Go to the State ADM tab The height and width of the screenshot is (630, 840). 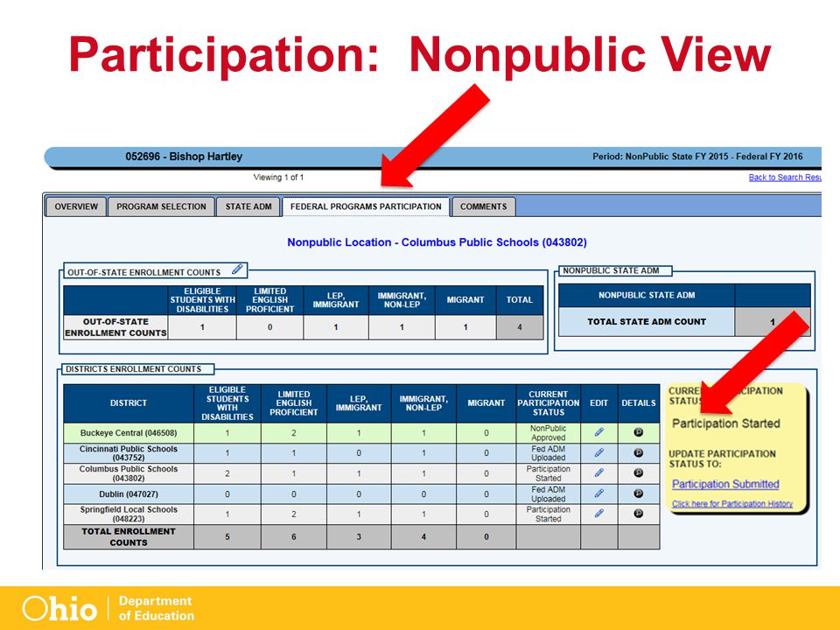248,206
